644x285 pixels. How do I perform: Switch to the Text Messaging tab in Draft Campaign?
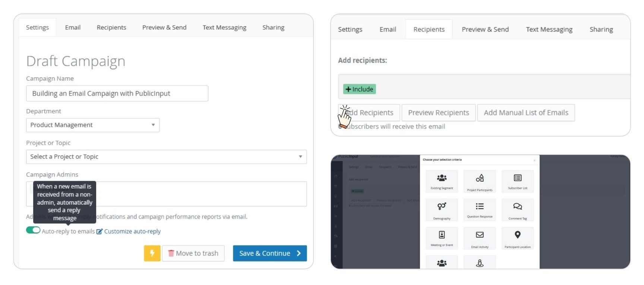(224, 28)
